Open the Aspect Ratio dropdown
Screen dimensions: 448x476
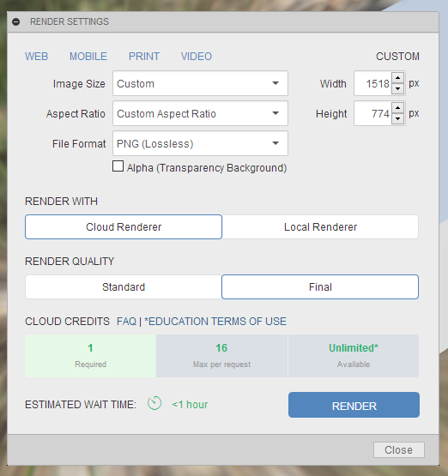[200, 113]
